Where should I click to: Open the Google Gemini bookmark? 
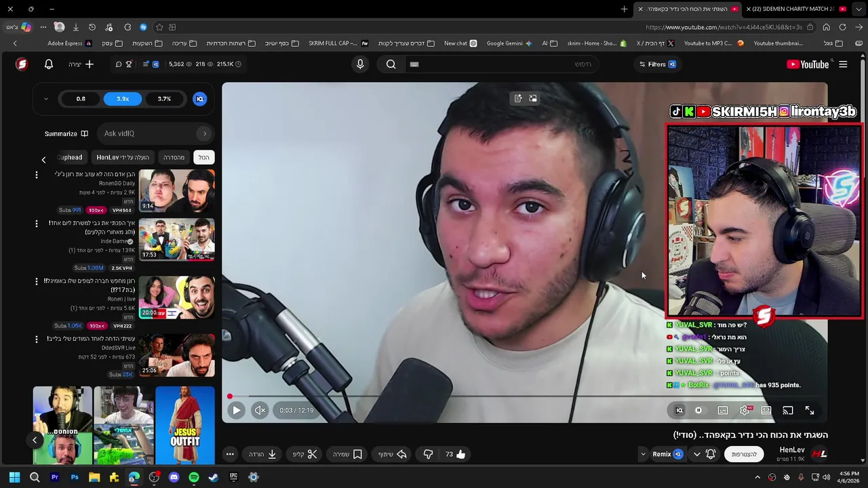[509, 43]
